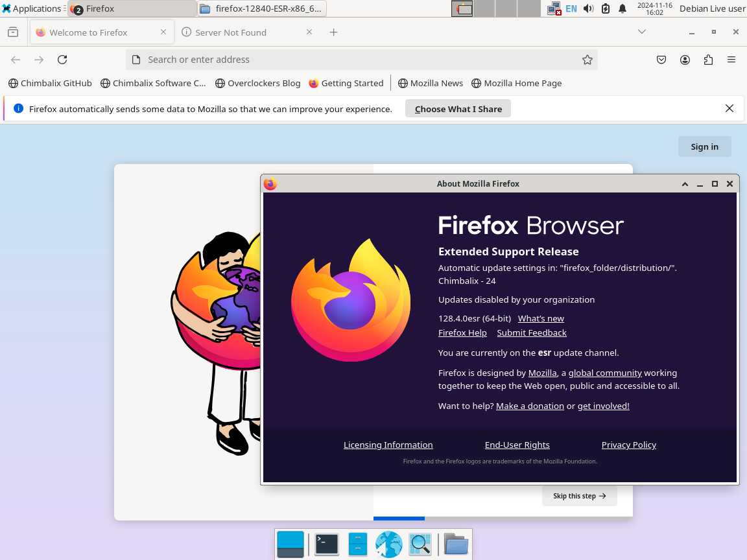This screenshot has height=560, width=747.
Task: Click the Firefox View icon
Action: 14,32
